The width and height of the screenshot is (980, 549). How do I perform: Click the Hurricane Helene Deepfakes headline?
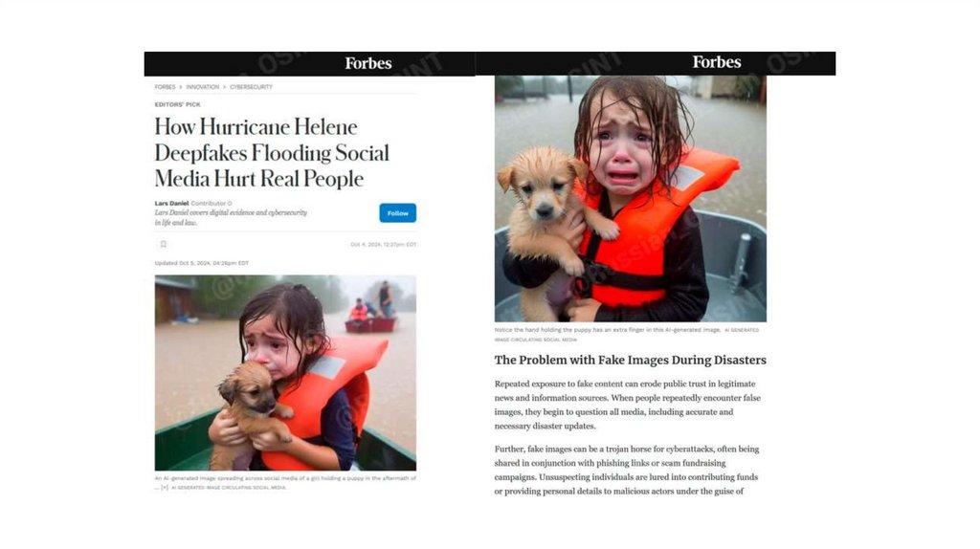tap(272, 153)
